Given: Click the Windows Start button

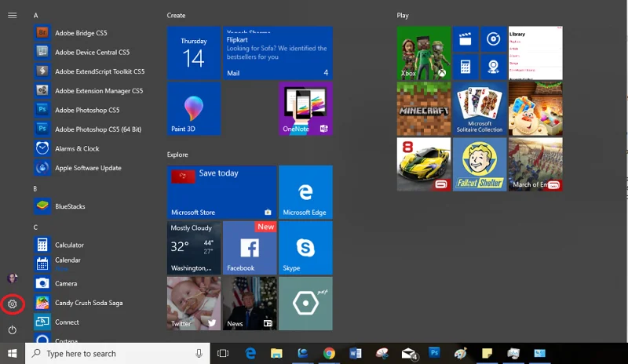Looking at the screenshot, I should point(13,353).
